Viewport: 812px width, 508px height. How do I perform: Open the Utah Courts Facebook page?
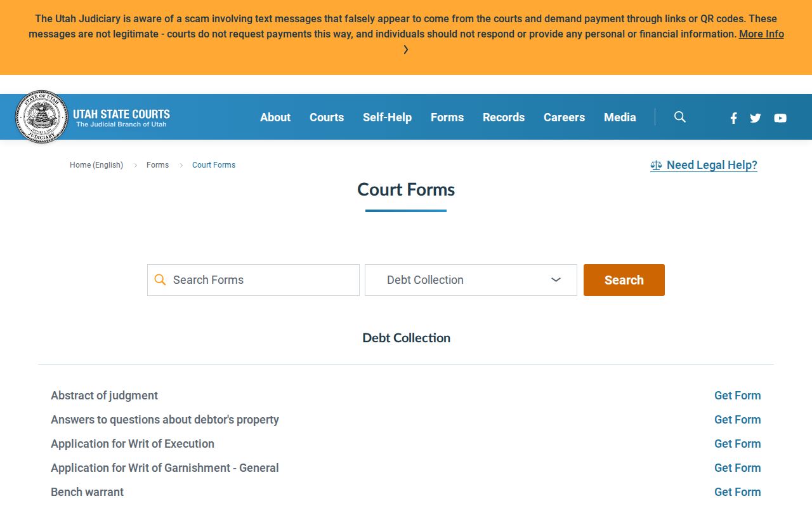[733, 118]
